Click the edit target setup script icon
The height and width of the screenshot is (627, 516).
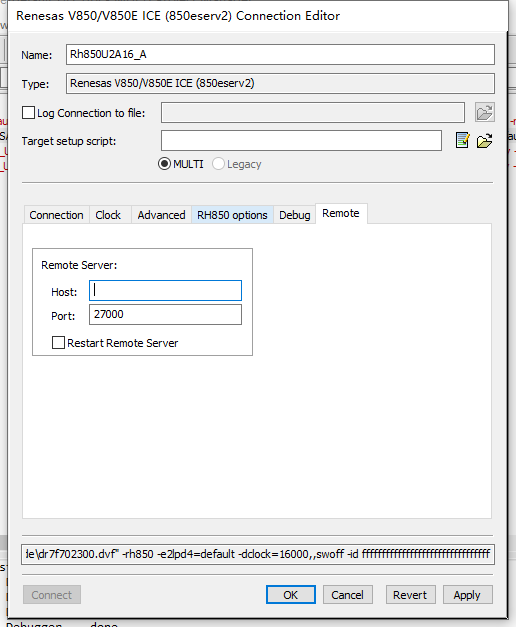(x=462, y=141)
